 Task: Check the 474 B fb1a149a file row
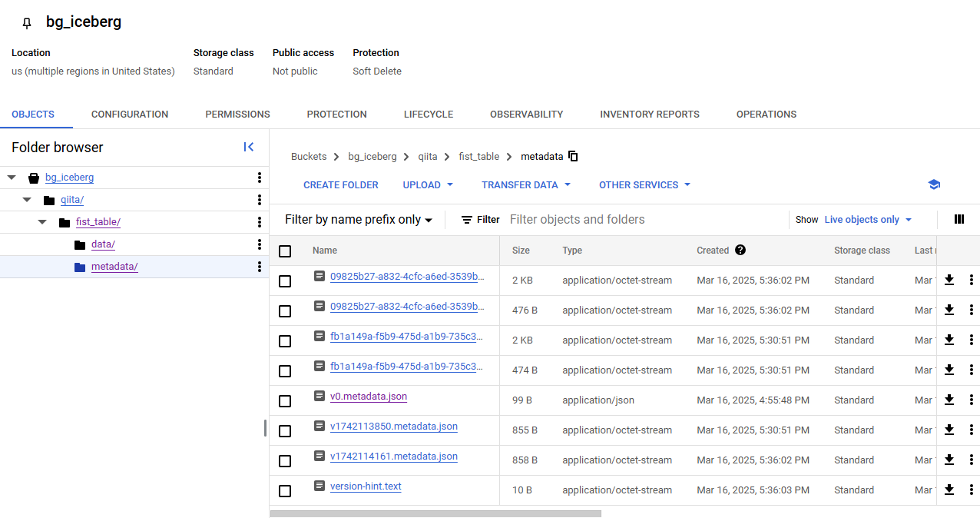pos(285,371)
